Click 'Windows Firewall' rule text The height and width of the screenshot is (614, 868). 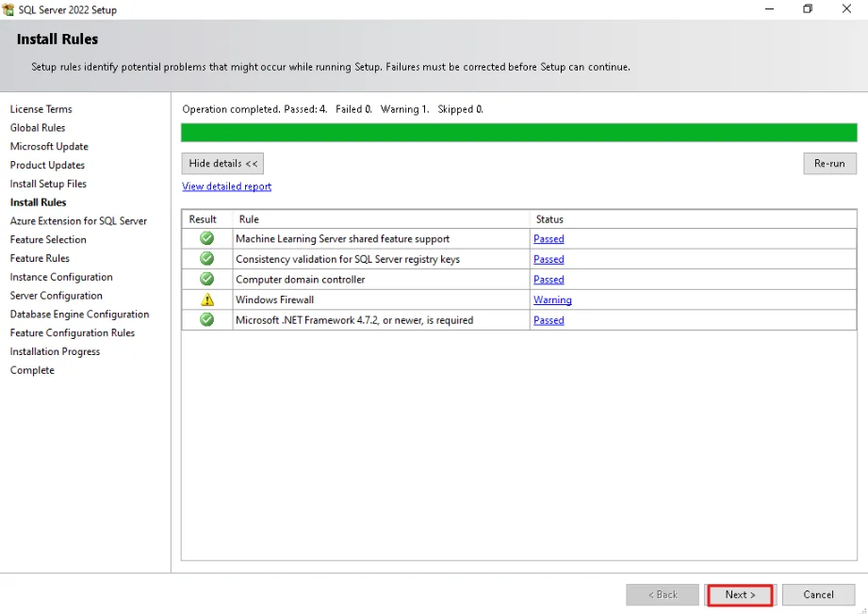pos(274,299)
